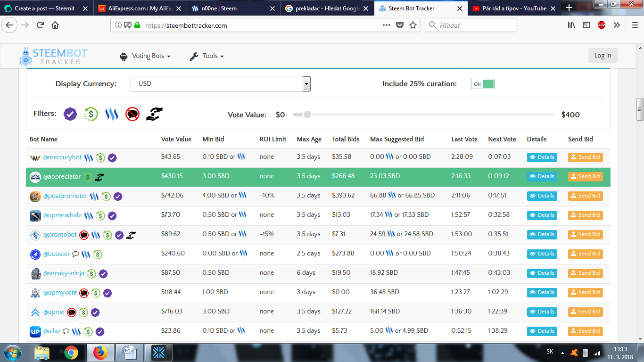644x362 pixels.
Task: Click the allaz UP avatar icon
Action: (35, 331)
